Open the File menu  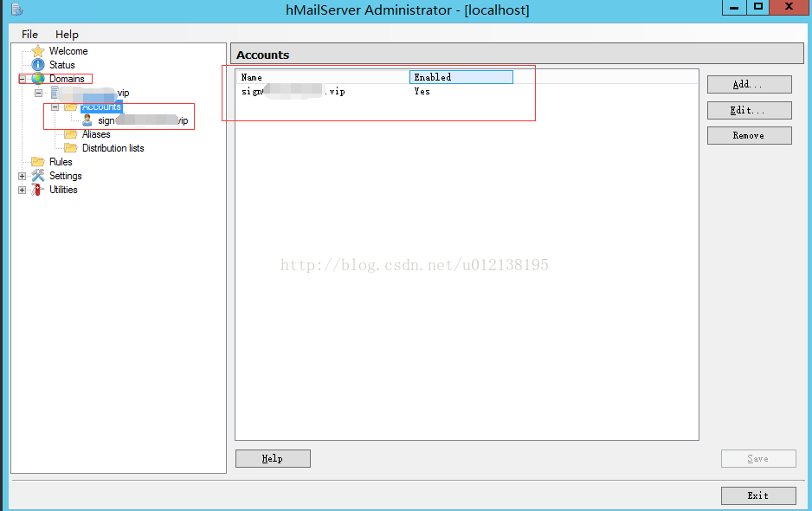coord(29,34)
